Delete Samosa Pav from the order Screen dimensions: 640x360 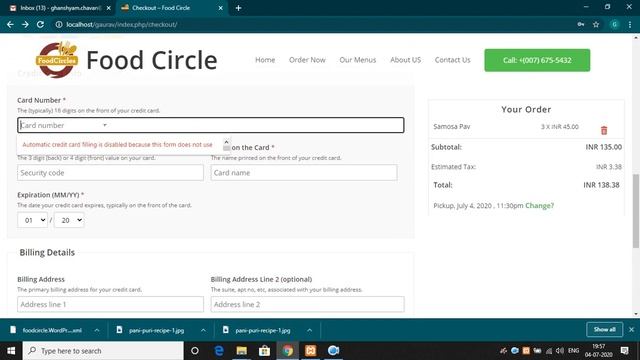[604, 130]
